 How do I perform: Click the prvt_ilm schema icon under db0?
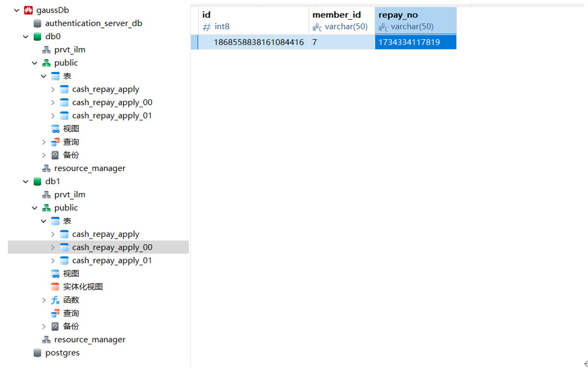tap(47, 50)
